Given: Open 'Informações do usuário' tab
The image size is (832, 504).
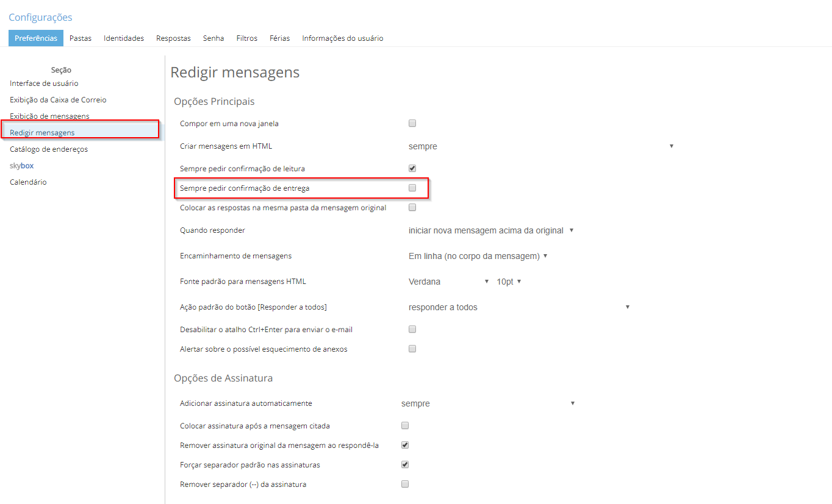Looking at the screenshot, I should pyautogui.click(x=343, y=38).
